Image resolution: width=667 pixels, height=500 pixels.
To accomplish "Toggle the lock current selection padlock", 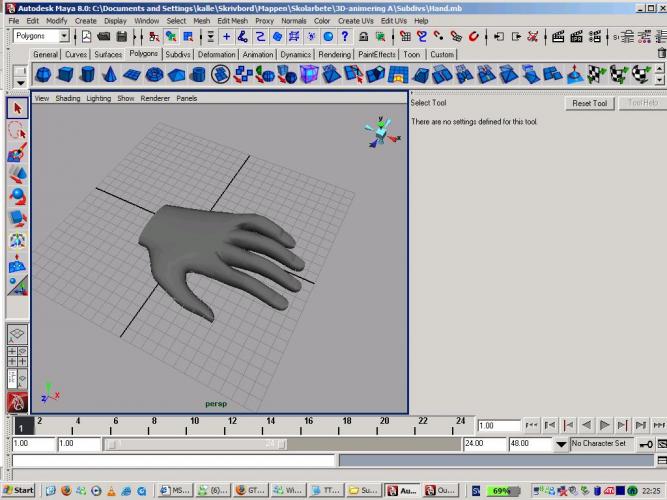I will click(x=363, y=37).
